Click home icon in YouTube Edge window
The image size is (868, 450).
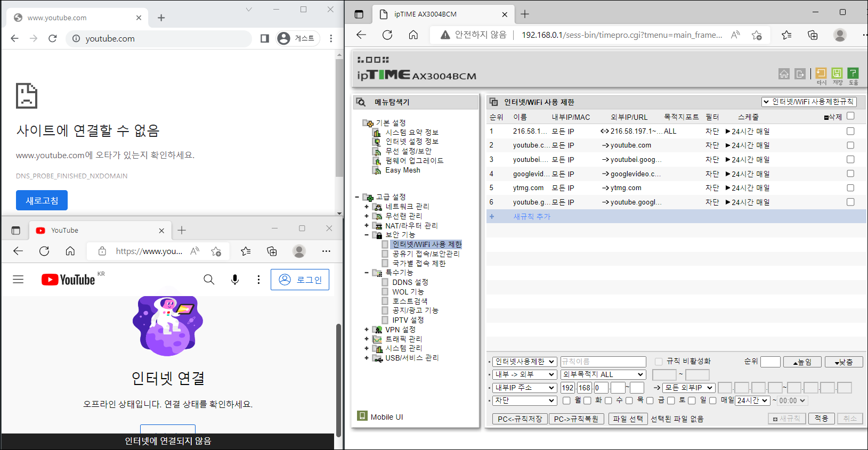pos(70,251)
